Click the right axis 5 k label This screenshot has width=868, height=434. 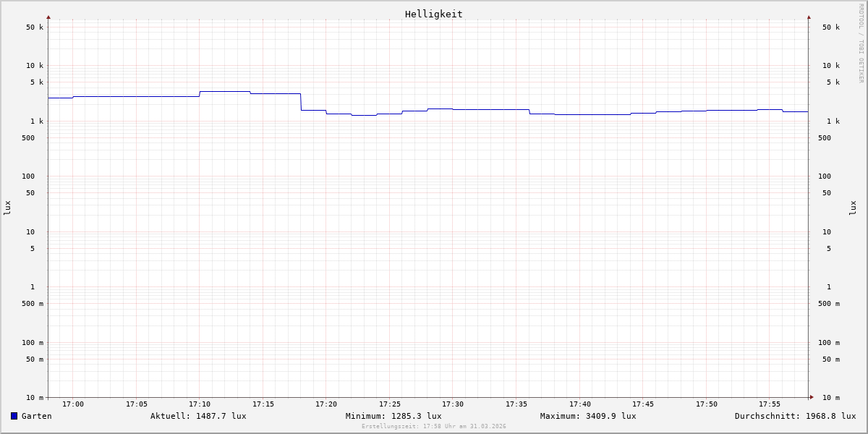[x=833, y=82]
